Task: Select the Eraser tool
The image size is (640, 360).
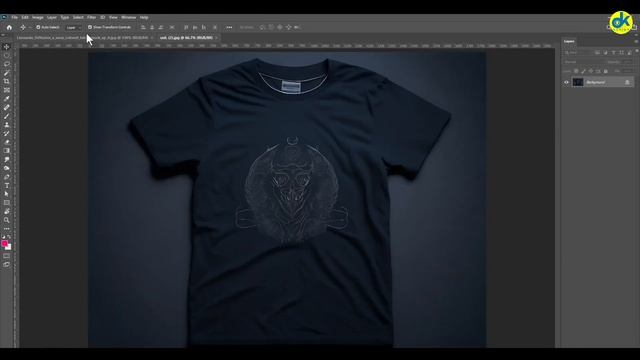Action: (x=7, y=142)
